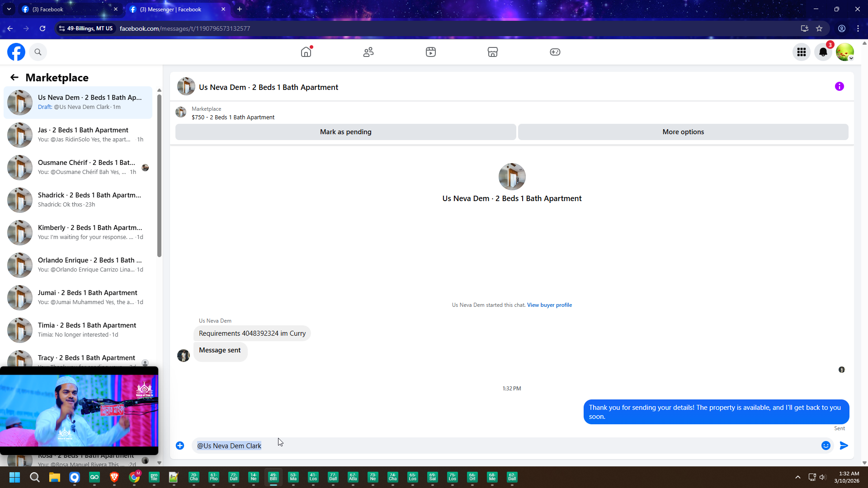Open the emoji picker in the message box
Image resolution: width=868 pixels, height=488 pixels.
(826, 446)
